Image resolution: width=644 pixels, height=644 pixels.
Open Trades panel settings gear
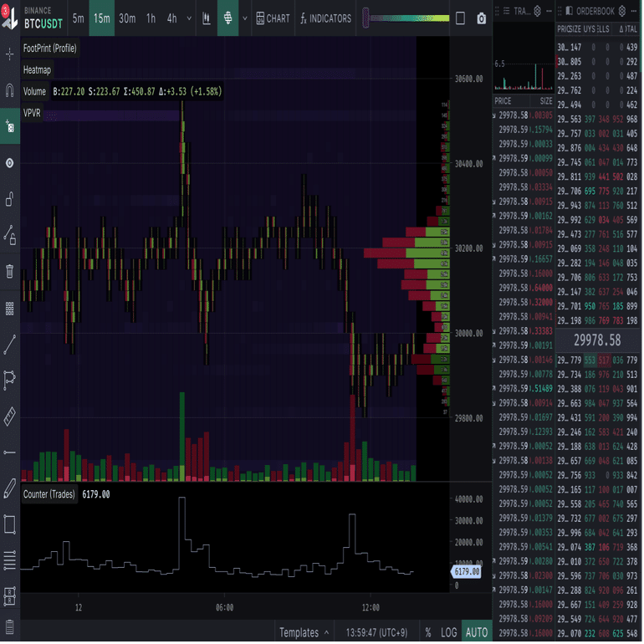point(537,11)
